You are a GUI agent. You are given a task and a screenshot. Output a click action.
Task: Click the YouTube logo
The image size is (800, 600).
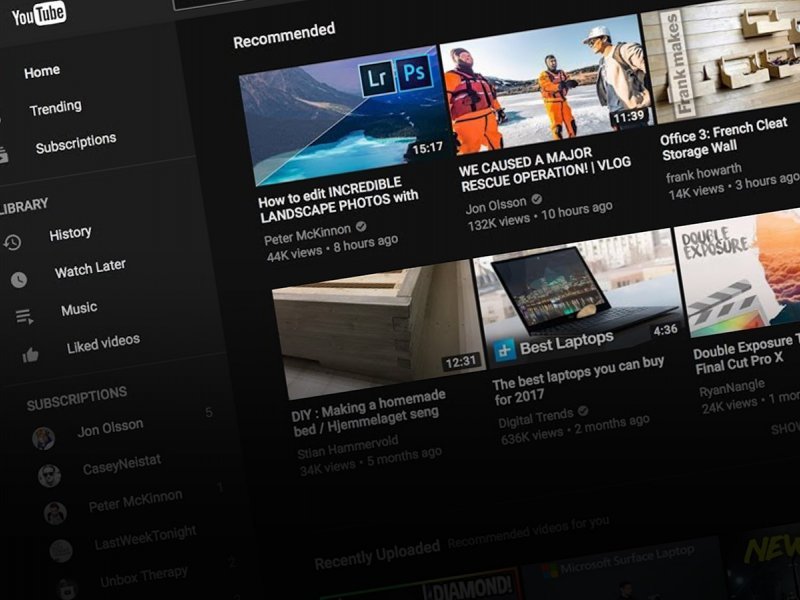[x=39, y=14]
